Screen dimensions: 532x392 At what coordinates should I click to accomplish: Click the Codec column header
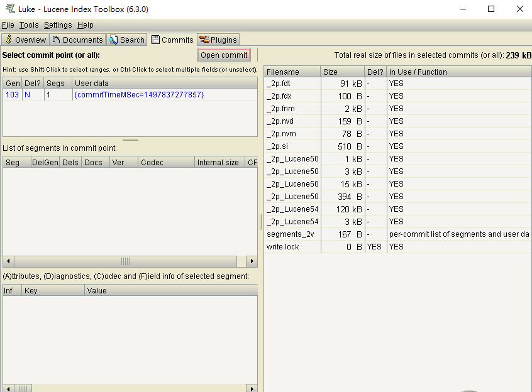pos(166,163)
